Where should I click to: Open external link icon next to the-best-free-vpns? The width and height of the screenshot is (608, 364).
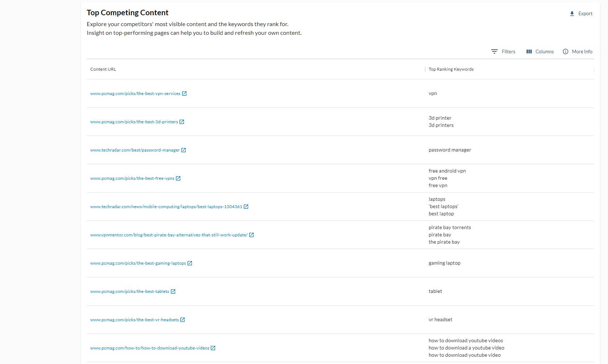tap(178, 178)
